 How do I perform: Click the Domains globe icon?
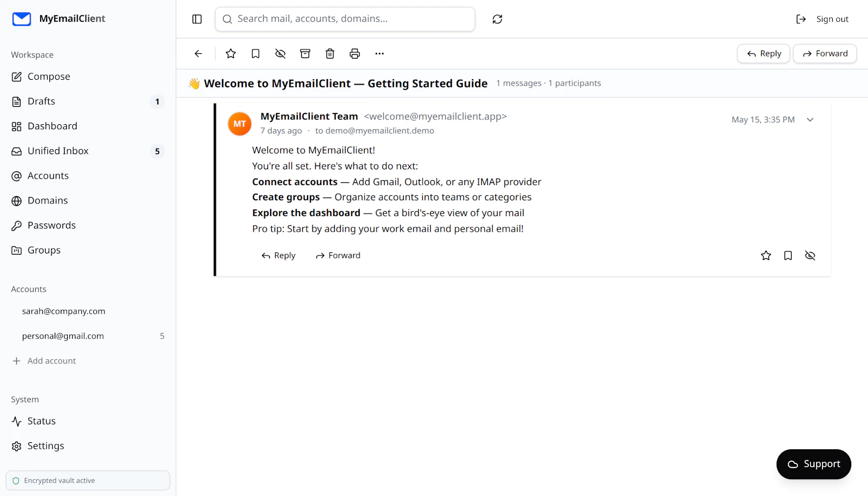(17, 201)
